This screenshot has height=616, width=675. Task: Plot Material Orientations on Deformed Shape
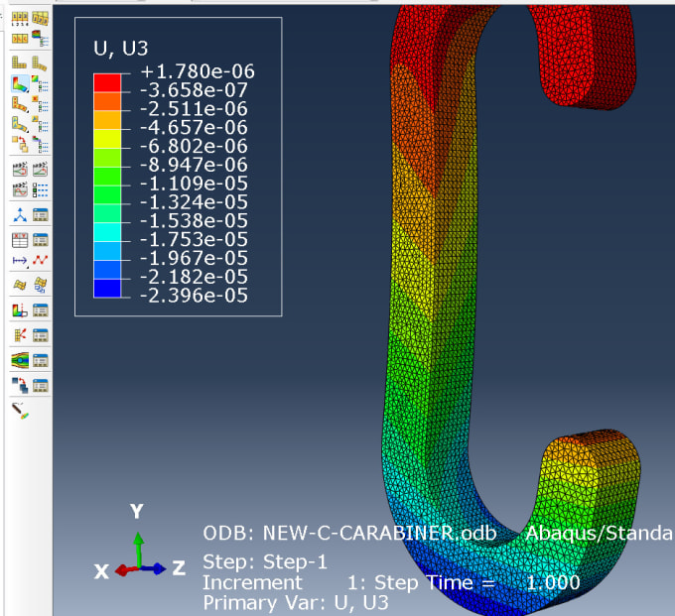tap(20, 125)
